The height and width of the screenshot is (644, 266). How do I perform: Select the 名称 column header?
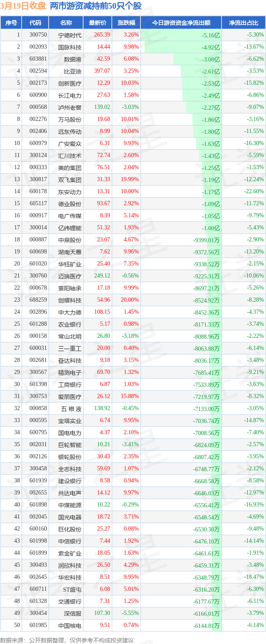pos(66,23)
